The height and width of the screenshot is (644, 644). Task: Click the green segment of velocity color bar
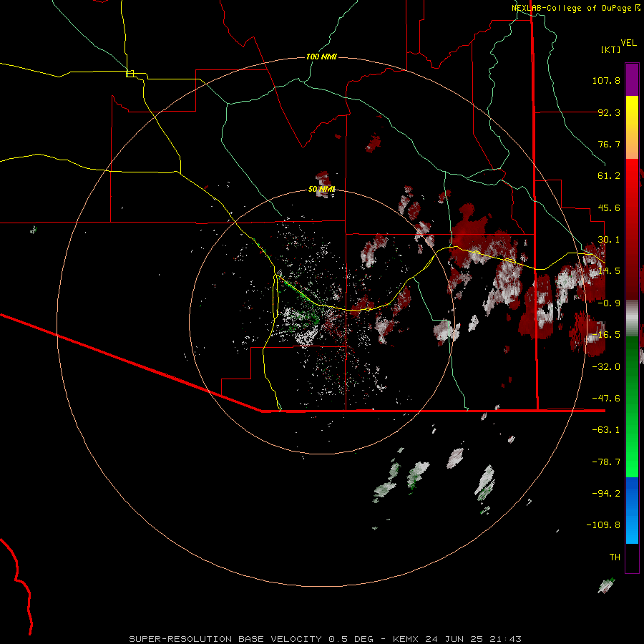(632, 406)
